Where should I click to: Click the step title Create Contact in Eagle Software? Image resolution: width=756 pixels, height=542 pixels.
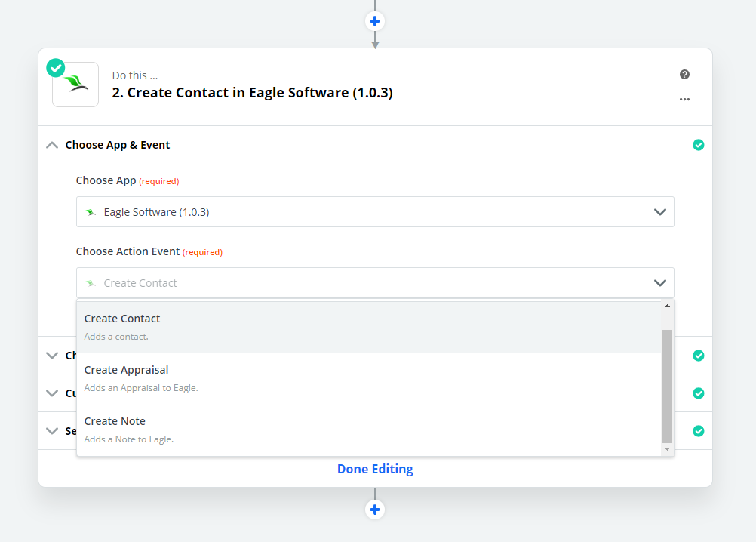point(252,93)
